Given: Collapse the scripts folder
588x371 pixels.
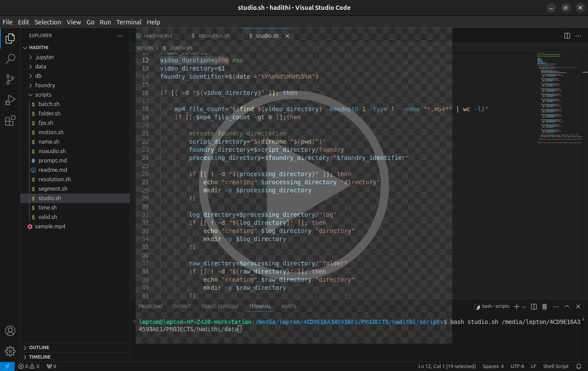Looking at the screenshot, I should tap(43, 94).
